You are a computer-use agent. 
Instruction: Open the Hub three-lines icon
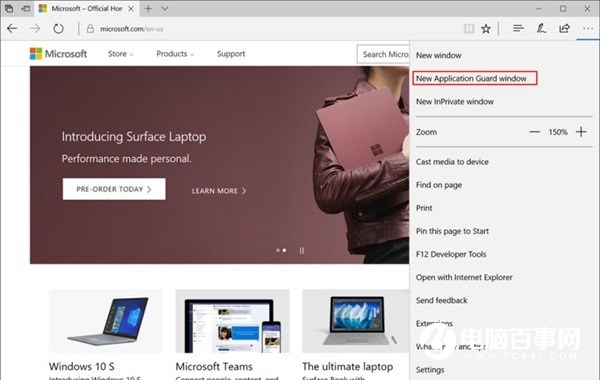[x=518, y=28]
